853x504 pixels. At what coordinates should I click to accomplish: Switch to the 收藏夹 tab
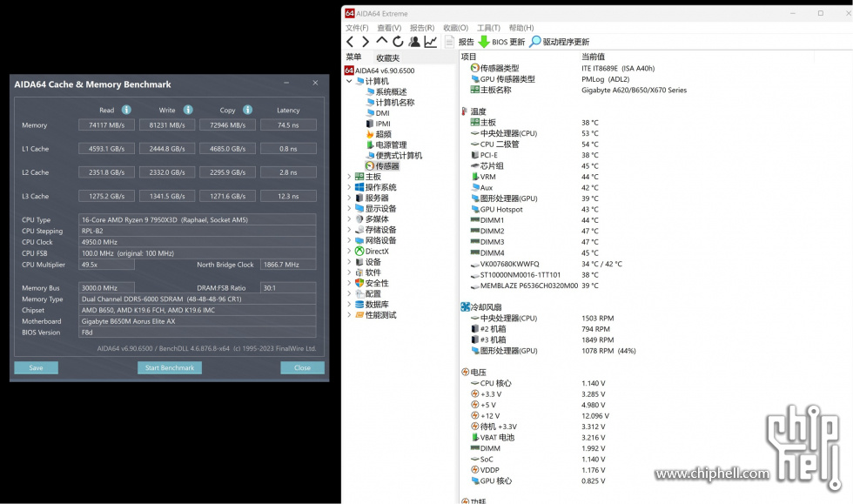tap(388, 57)
